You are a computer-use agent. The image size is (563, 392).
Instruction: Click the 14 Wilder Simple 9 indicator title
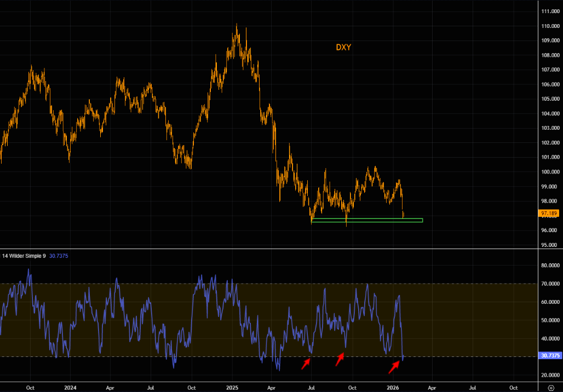pyautogui.click(x=24, y=256)
